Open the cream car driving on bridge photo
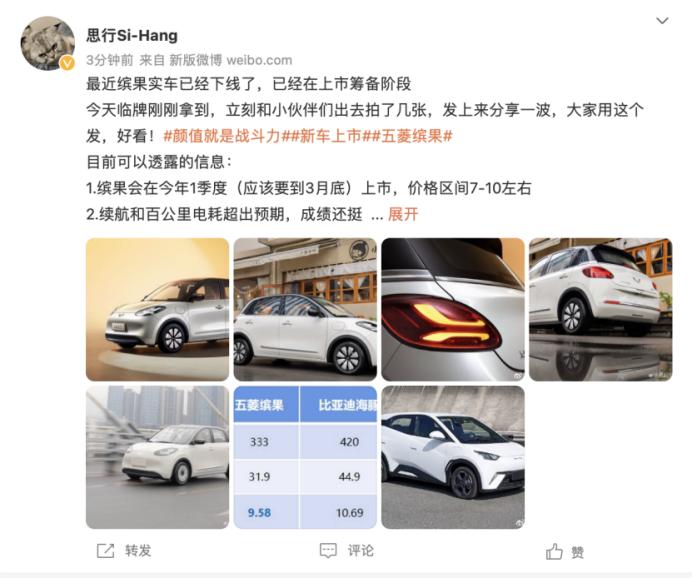The image size is (693, 579). (x=157, y=457)
